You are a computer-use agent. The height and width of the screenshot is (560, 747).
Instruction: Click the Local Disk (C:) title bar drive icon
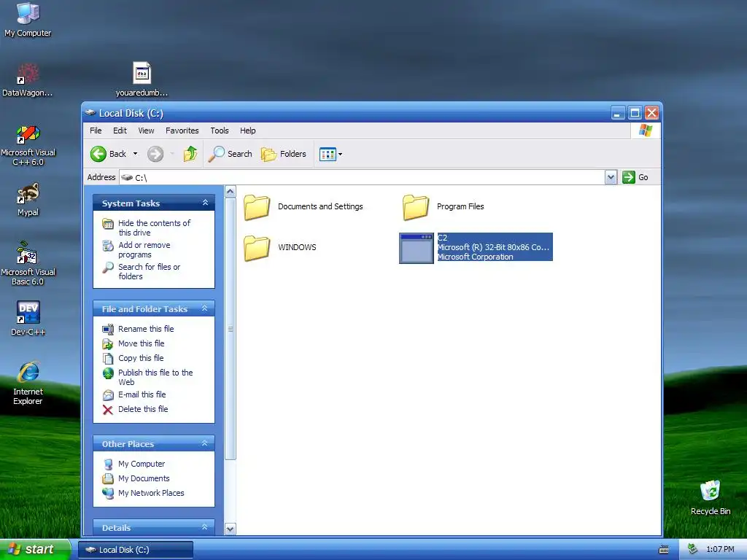pos(90,113)
